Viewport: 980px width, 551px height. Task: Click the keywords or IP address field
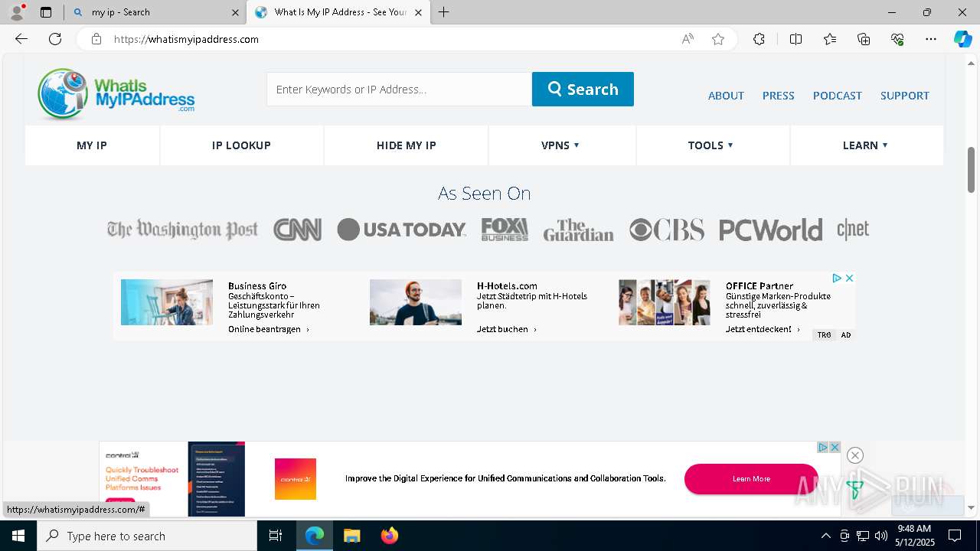click(399, 89)
